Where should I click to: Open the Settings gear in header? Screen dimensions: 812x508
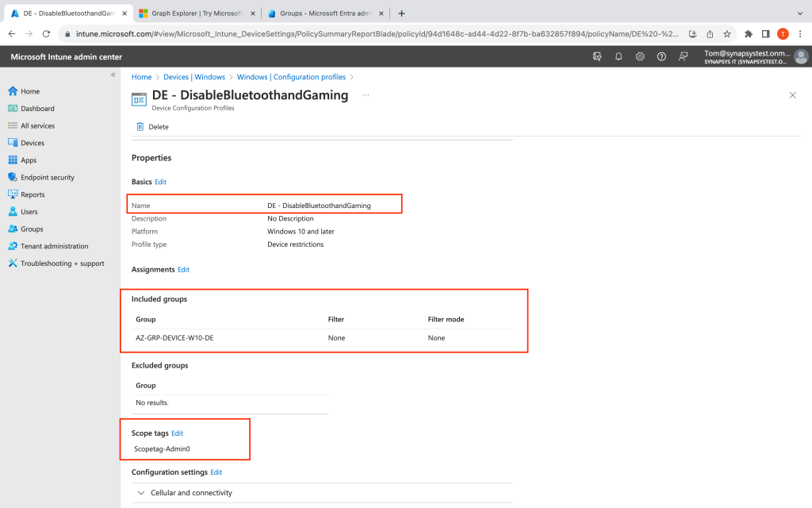[x=640, y=56]
